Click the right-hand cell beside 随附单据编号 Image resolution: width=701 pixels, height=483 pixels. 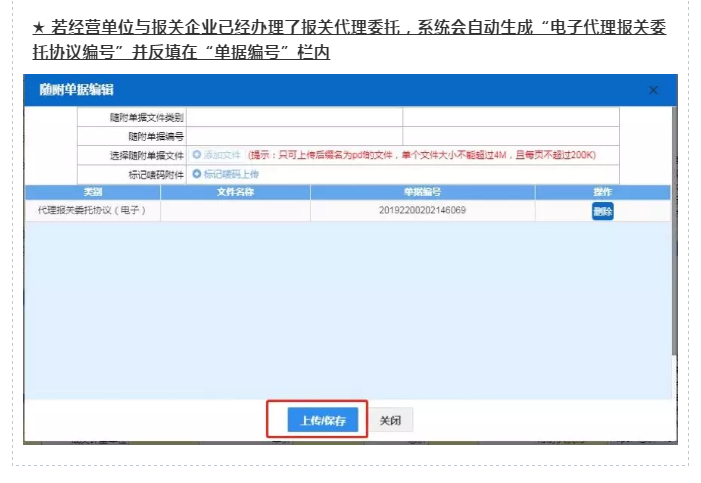pyautogui.click(x=510, y=136)
